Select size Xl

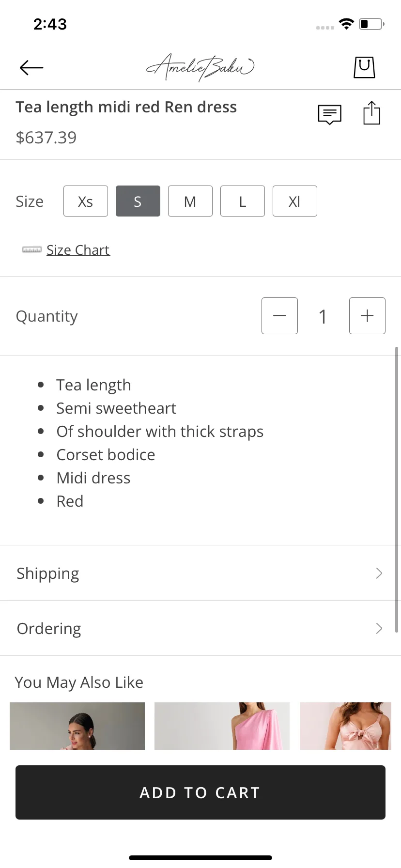(295, 201)
